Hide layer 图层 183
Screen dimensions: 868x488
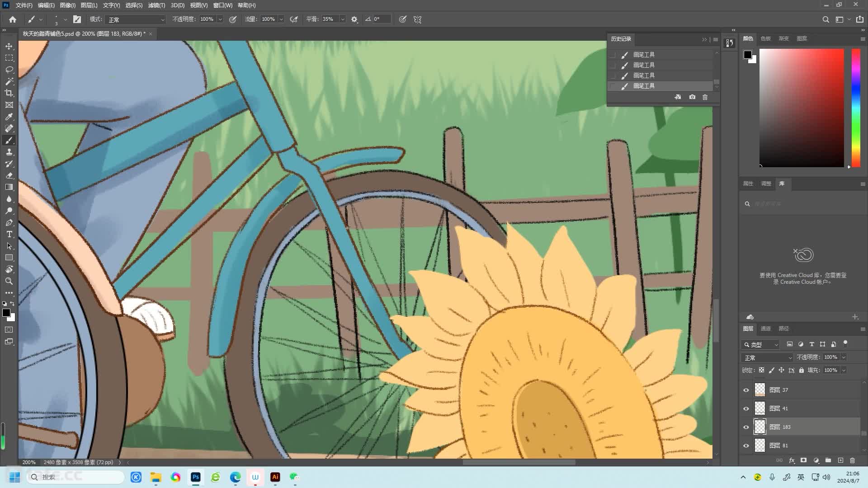(x=746, y=427)
